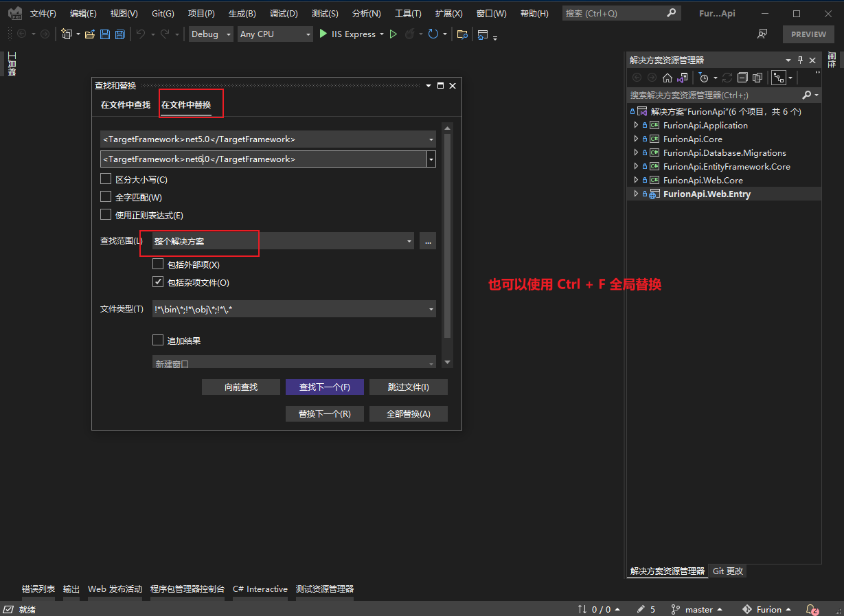844x616 pixels.
Task: Click the 全部替换 button
Action: (x=408, y=414)
